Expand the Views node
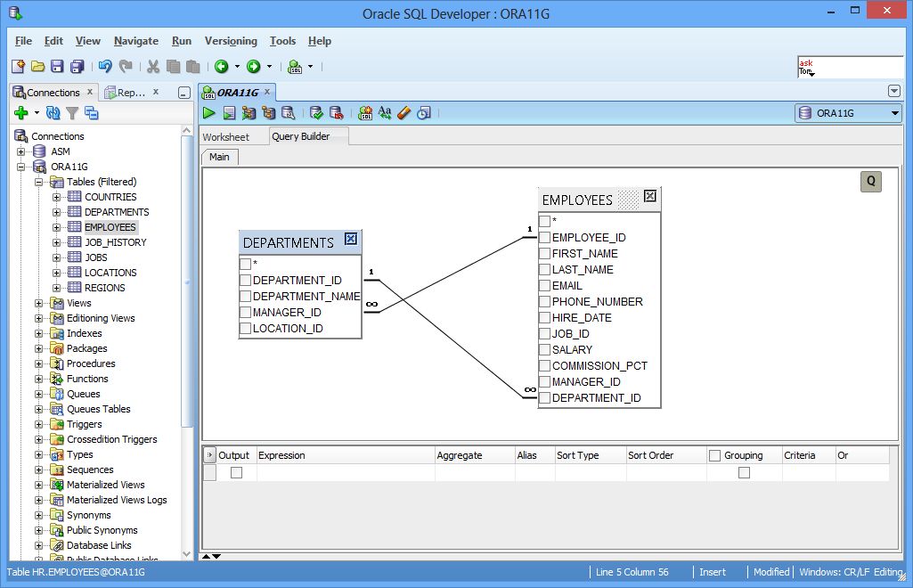Viewport: 913px width, 588px height. tap(38, 303)
